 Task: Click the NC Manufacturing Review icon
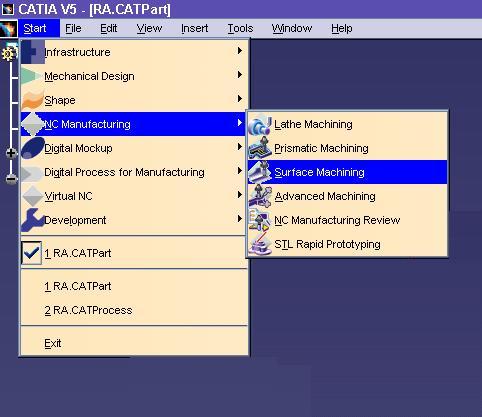click(260, 220)
